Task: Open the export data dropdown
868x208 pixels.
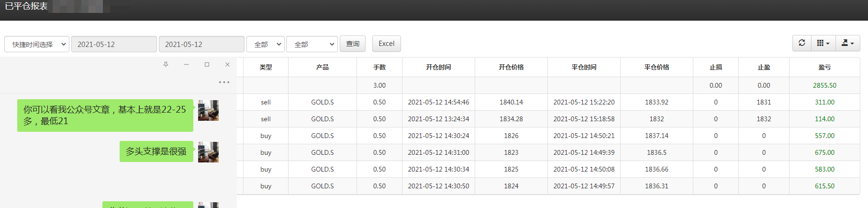Action: click(x=847, y=43)
